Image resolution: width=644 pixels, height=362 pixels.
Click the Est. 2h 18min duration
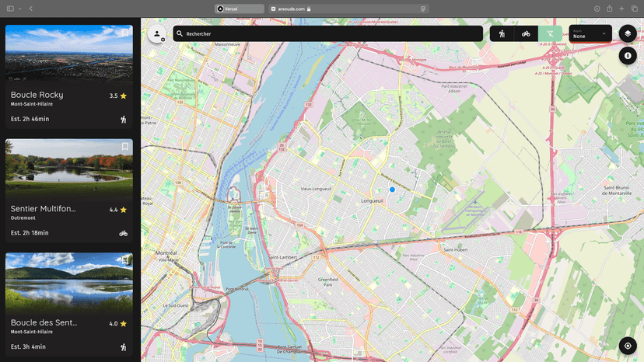click(30, 233)
